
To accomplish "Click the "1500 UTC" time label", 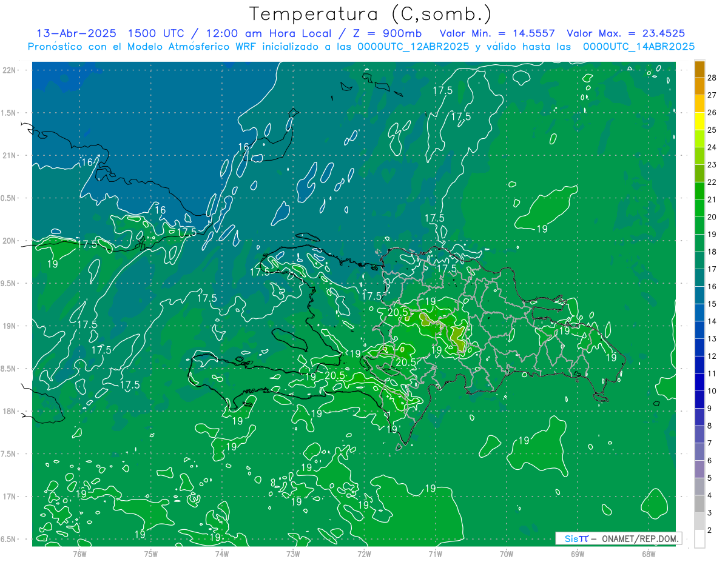I will 158,33.
